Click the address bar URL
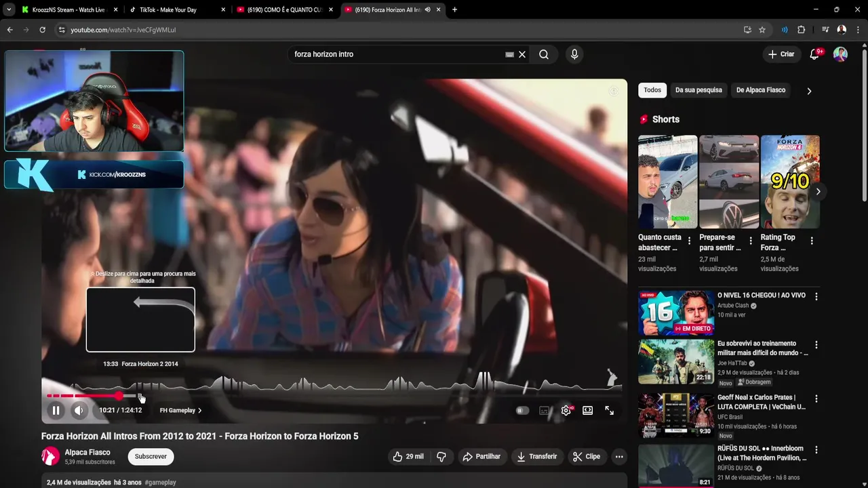Viewport: 868px width, 488px height. pos(123,30)
